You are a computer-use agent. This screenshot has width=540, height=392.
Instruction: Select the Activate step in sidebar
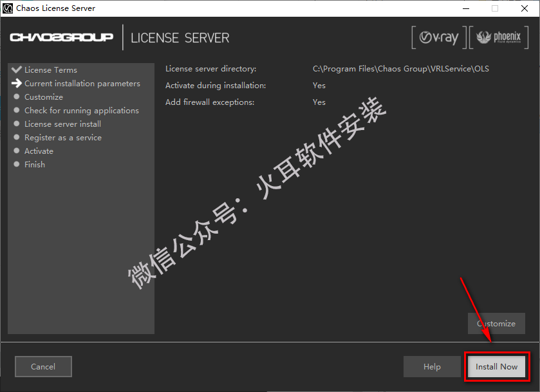[x=39, y=151]
